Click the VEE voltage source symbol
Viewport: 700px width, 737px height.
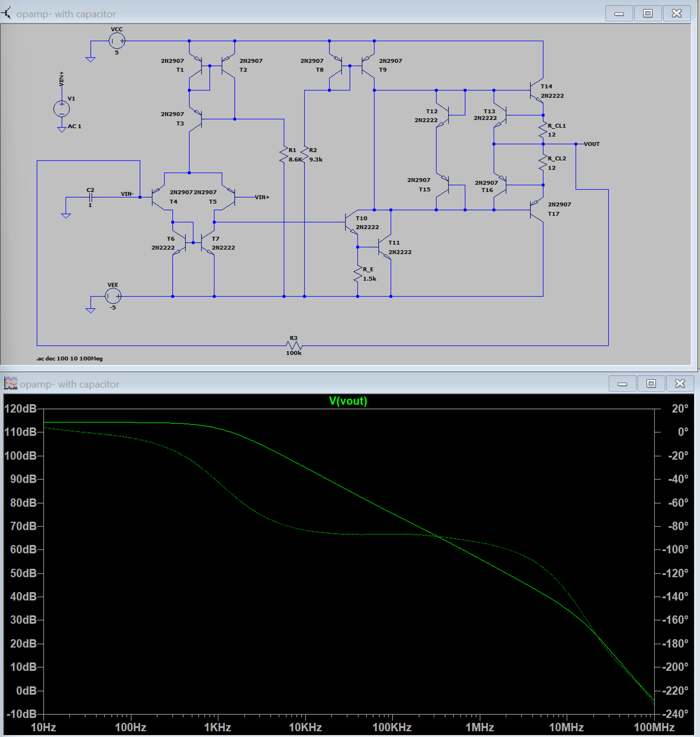tap(113, 296)
